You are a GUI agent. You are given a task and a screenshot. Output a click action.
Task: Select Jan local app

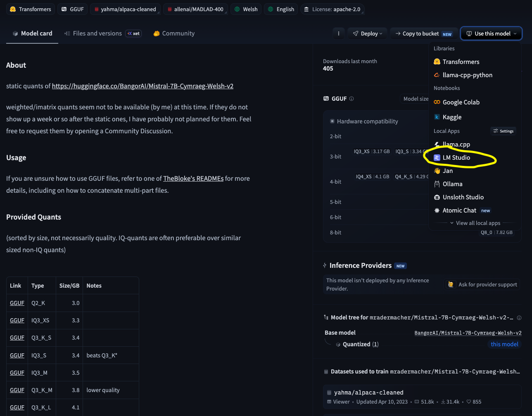[443, 171]
